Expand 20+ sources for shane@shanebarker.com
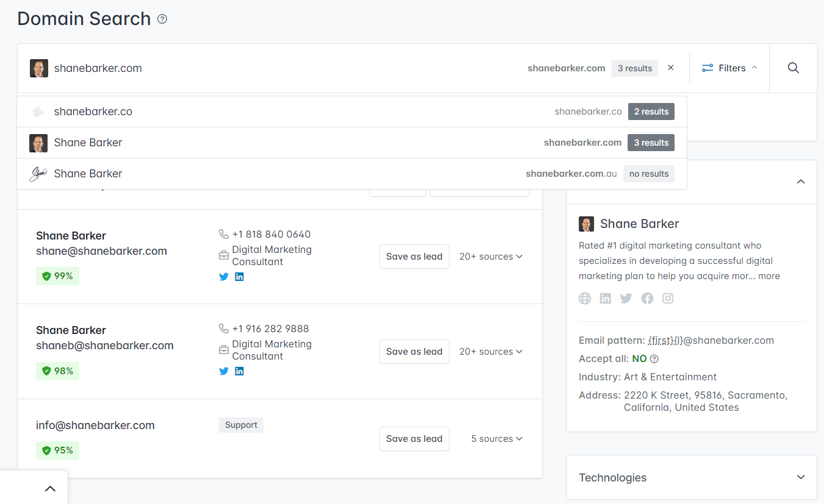Screen dimensions: 824x504 491,257
